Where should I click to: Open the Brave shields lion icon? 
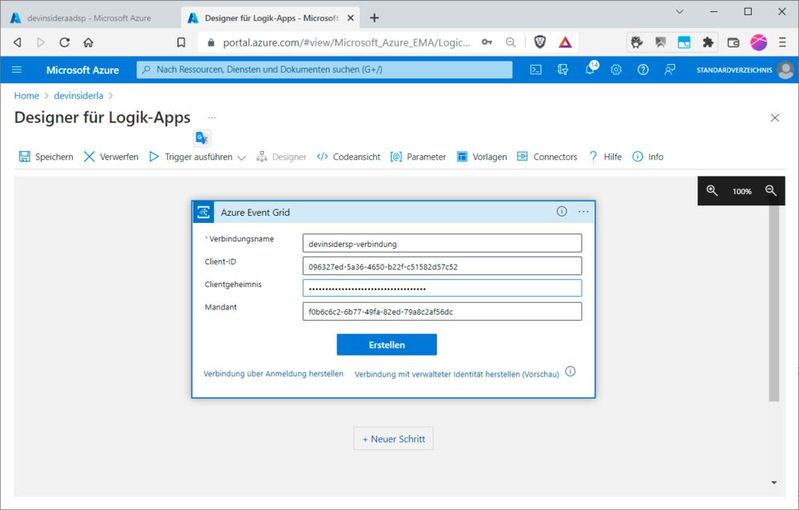(540, 42)
